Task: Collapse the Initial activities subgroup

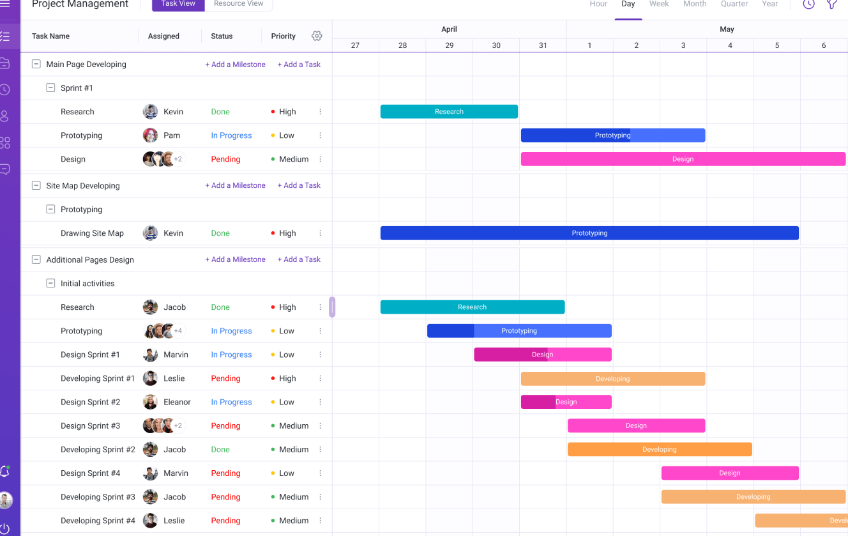Action: [50, 283]
